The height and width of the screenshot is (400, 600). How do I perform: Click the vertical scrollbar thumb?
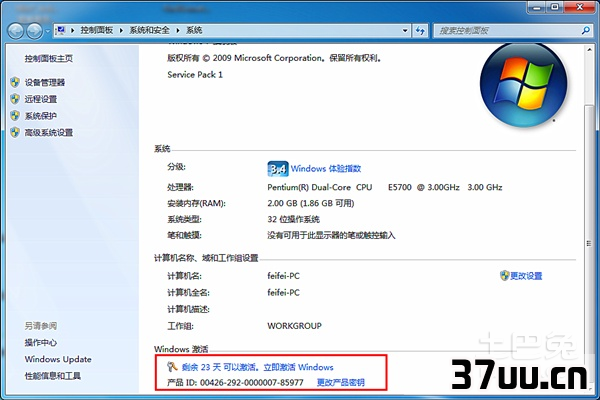click(x=589, y=243)
